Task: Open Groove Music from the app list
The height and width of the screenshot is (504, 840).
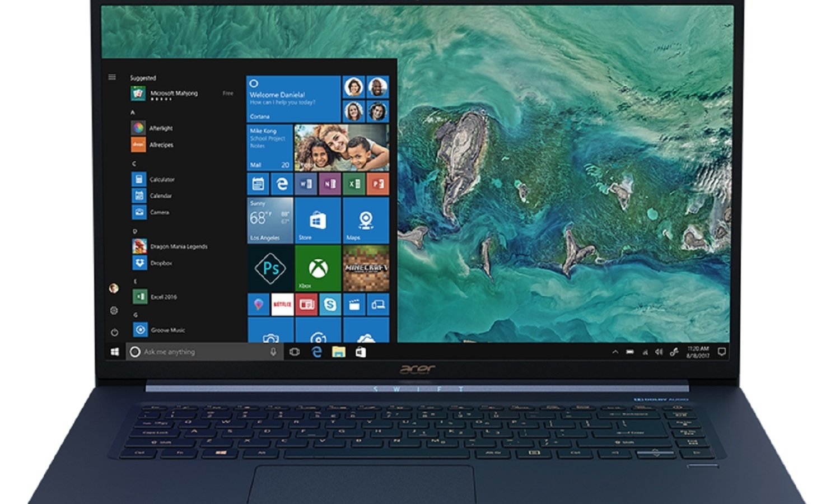Action: pos(162,330)
